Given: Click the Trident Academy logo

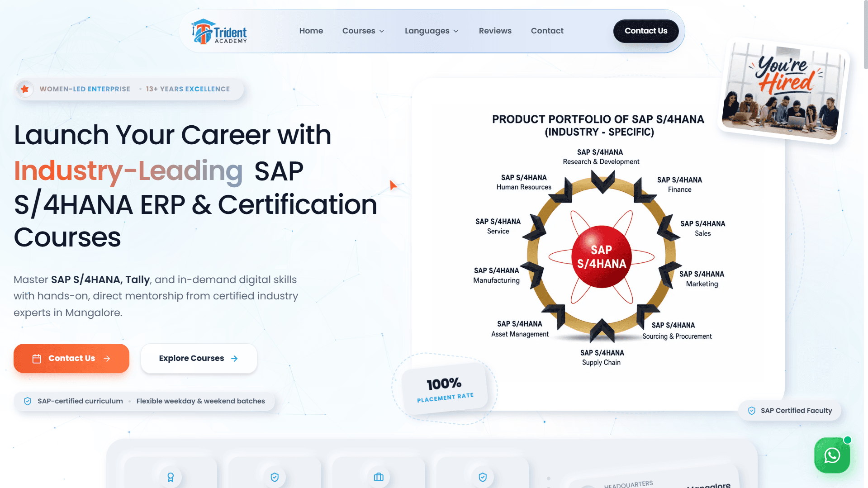Looking at the screenshot, I should pyautogui.click(x=219, y=31).
